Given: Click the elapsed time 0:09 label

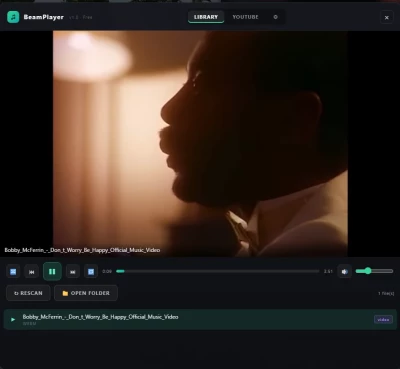Looking at the screenshot, I should [x=107, y=271].
